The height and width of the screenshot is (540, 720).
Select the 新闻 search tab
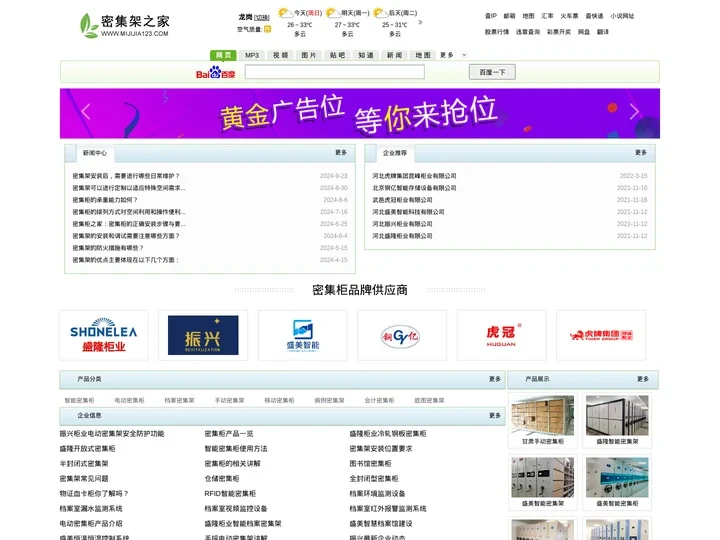pos(394,55)
